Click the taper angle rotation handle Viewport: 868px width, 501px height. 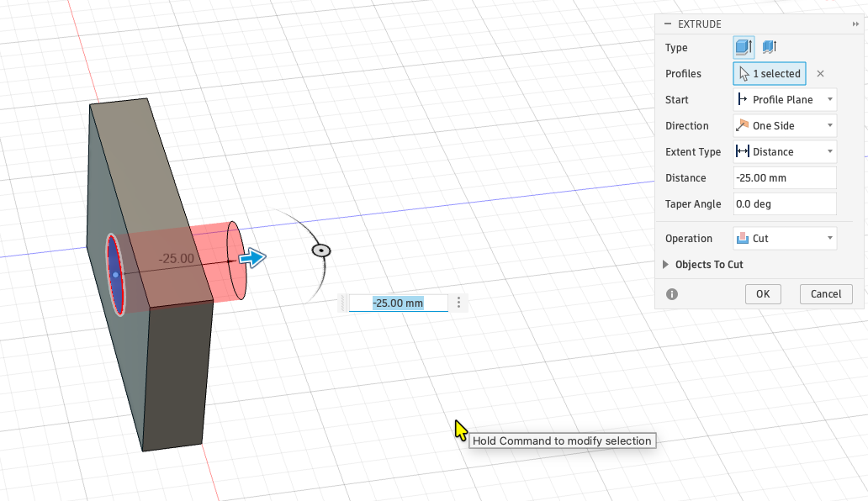tap(321, 250)
